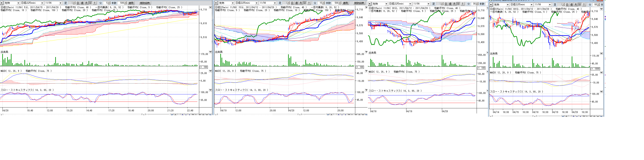Click the T (tick) button in first chart
The image size is (644, 160).
click(94, 3)
